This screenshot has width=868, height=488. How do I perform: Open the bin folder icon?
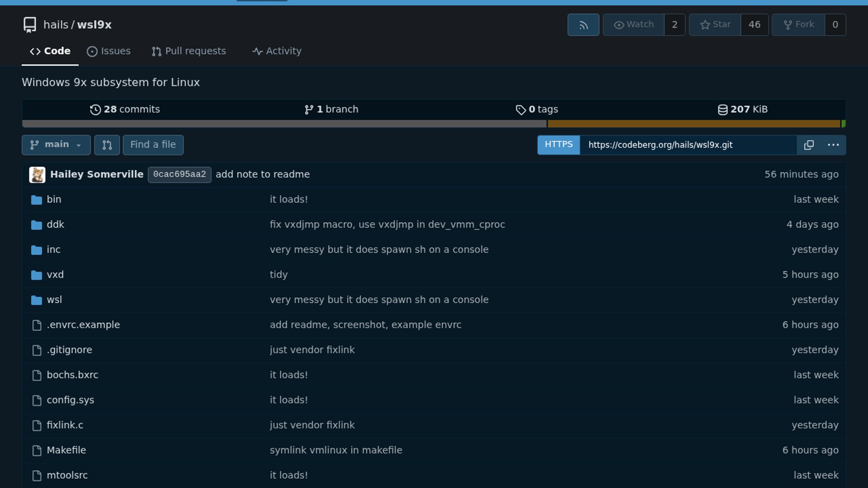37,200
